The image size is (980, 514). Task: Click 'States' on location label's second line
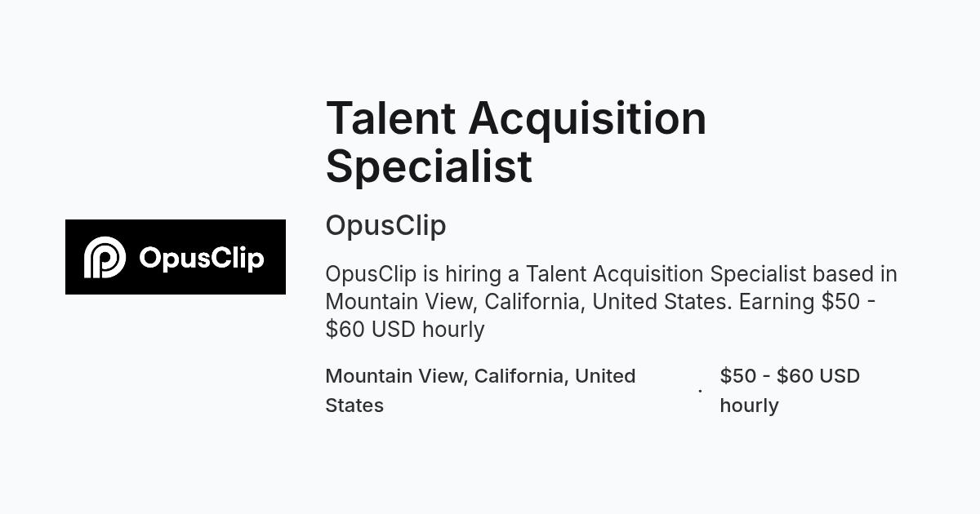click(x=354, y=405)
